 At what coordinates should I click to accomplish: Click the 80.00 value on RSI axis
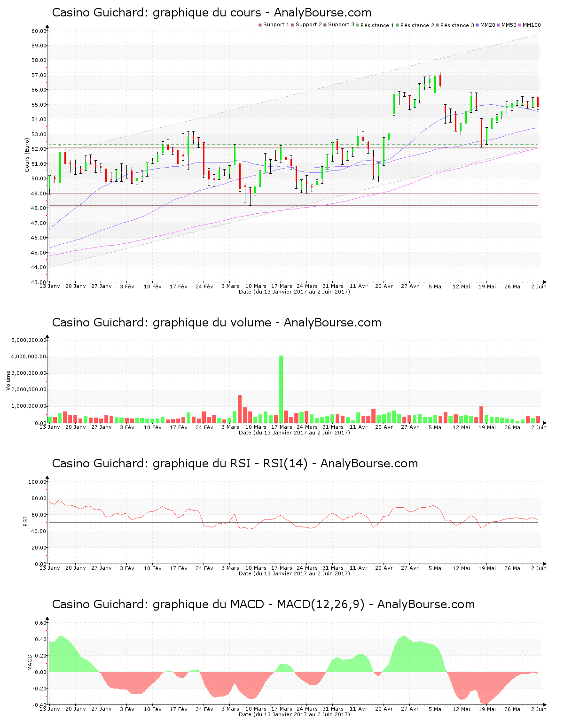pos(39,498)
